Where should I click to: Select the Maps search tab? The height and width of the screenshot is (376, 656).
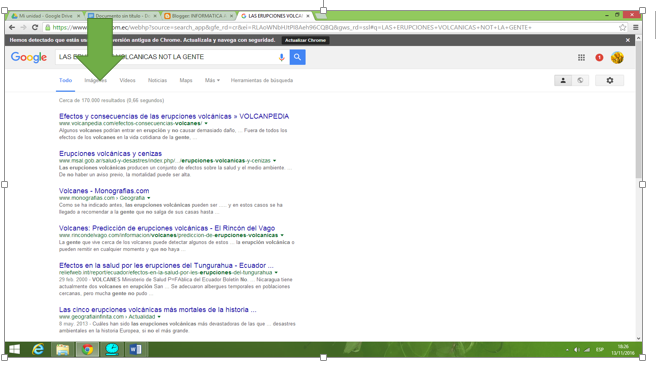(186, 80)
